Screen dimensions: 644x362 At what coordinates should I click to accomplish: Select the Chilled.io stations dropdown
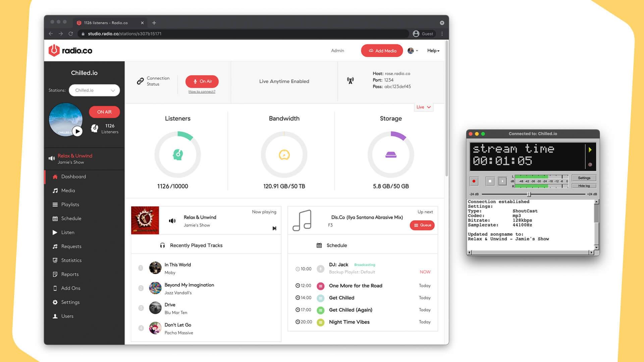(94, 90)
